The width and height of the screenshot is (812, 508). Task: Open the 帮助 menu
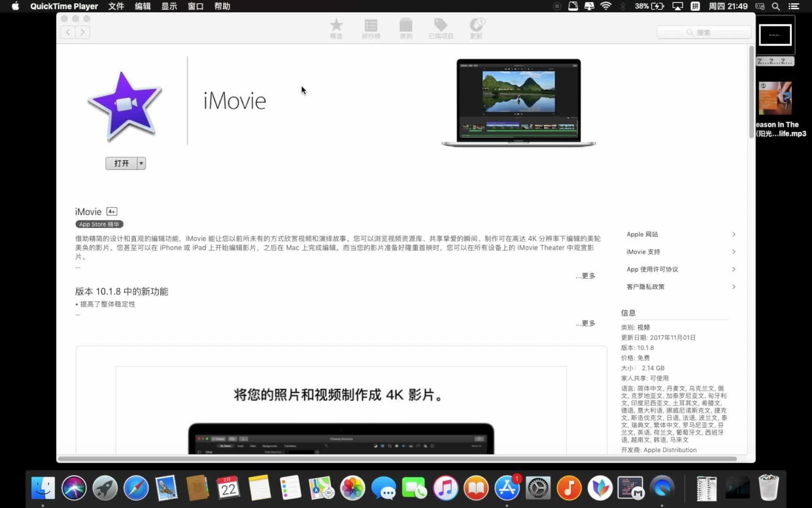tap(222, 6)
